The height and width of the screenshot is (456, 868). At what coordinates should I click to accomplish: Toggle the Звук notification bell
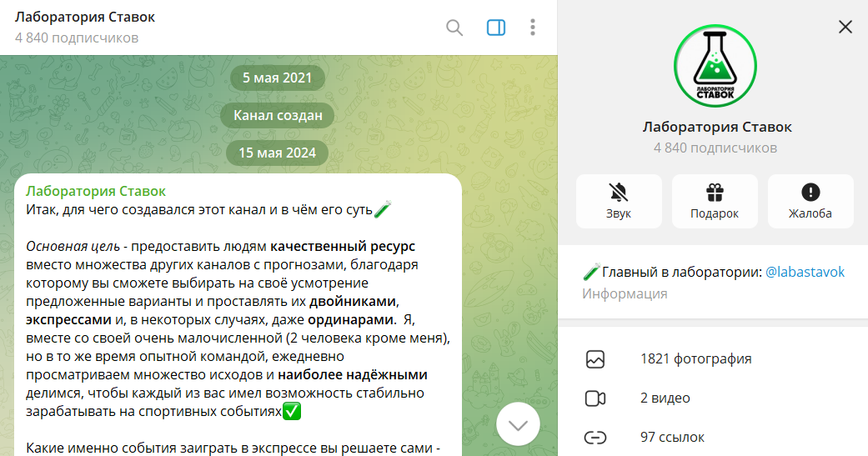point(619,201)
